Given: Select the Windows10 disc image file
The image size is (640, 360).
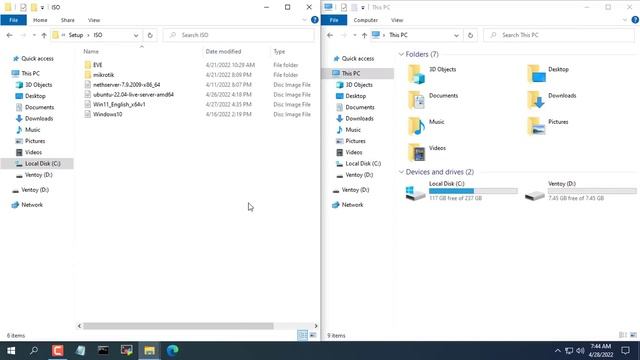Looking at the screenshot, I should (107, 114).
